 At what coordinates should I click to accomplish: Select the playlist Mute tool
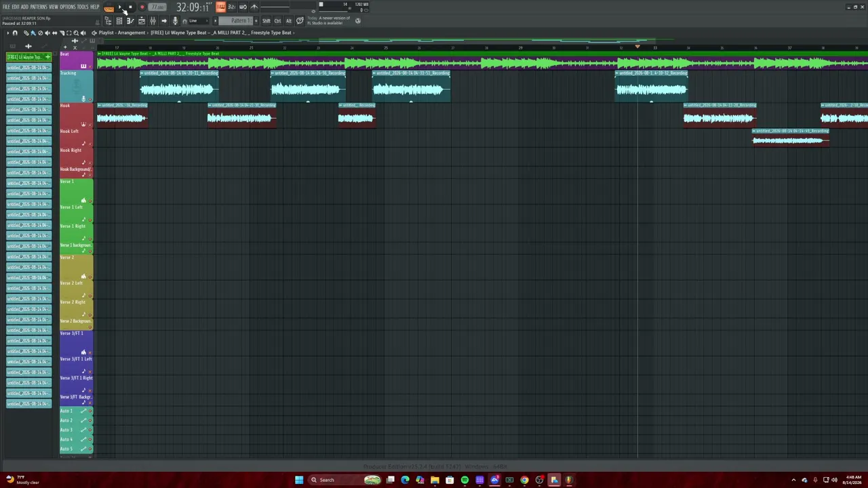click(47, 33)
